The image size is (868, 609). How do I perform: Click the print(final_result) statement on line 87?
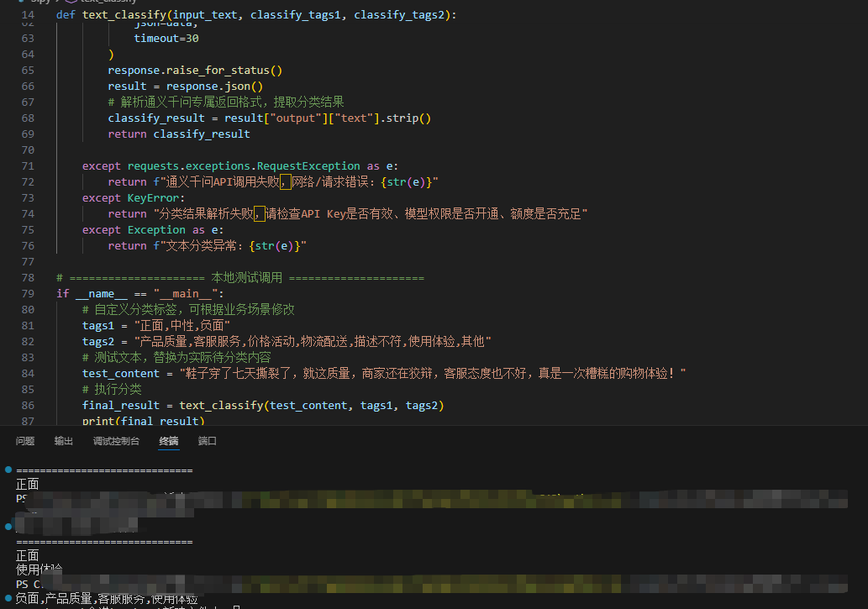tap(143, 421)
